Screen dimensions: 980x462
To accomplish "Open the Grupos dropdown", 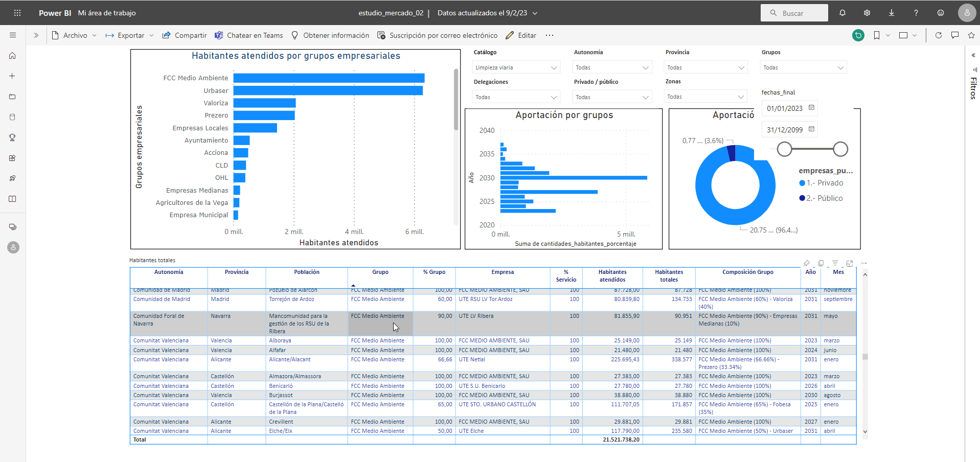I will coord(803,67).
